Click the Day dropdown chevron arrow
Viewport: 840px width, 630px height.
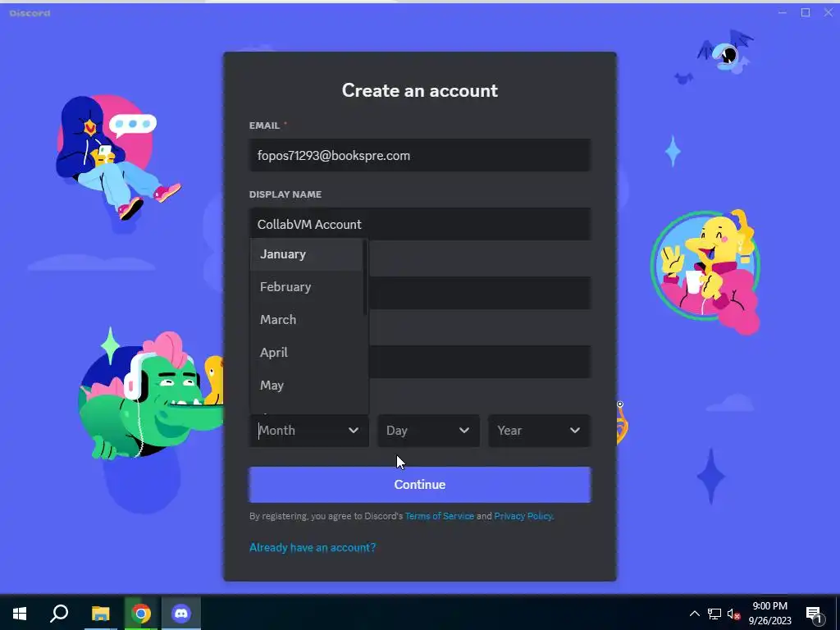click(x=464, y=430)
